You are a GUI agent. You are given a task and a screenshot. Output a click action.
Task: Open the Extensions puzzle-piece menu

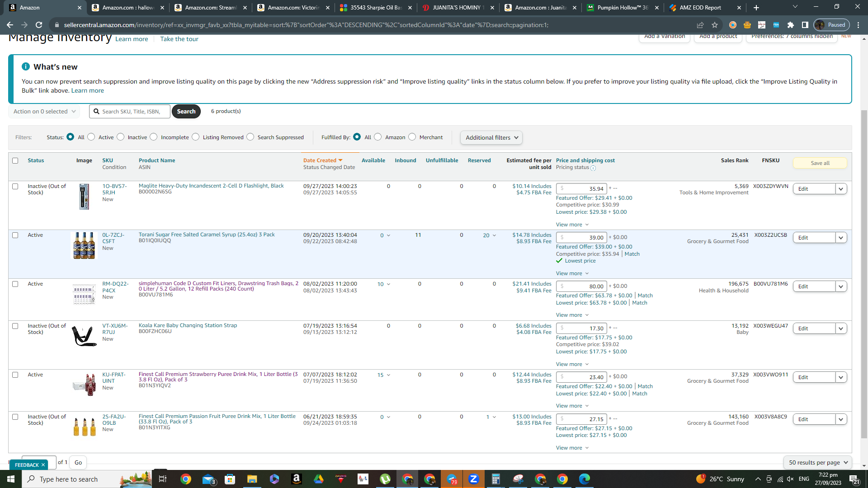(x=791, y=25)
